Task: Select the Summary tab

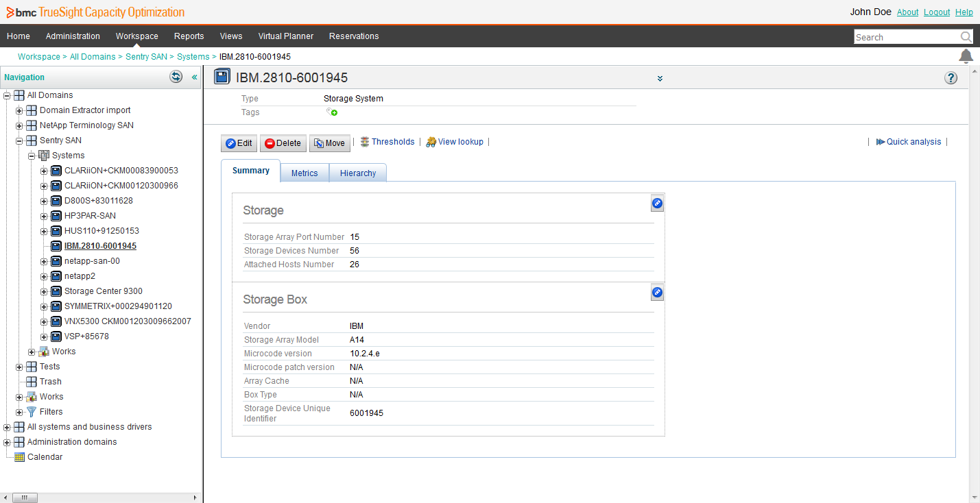Action: coord(251,171)
